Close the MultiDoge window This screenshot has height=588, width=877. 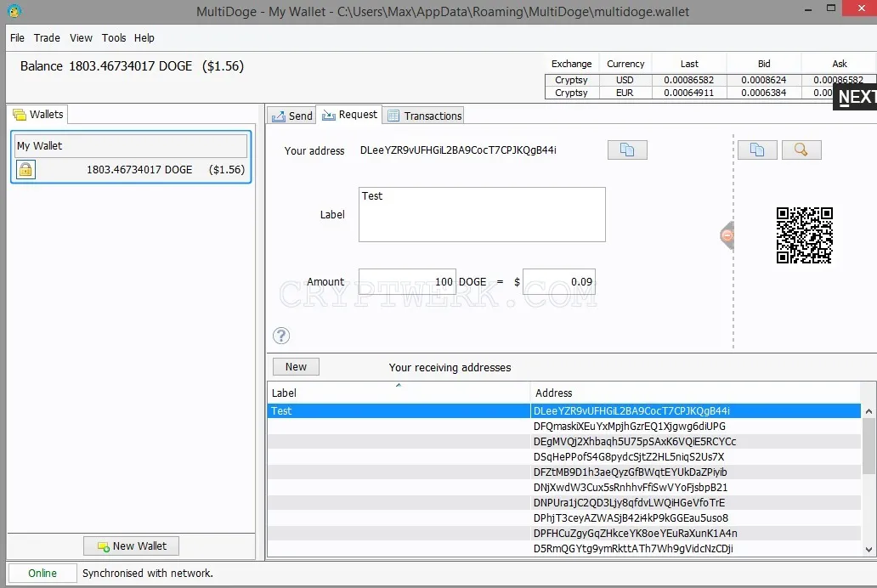[x=862, y=8]
